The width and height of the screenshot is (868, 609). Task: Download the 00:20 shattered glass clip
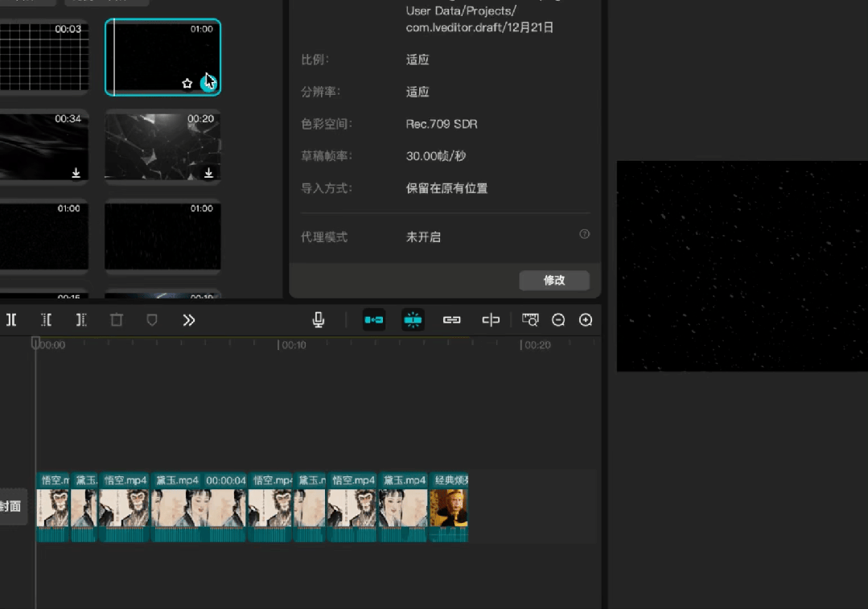click(208, 173)
